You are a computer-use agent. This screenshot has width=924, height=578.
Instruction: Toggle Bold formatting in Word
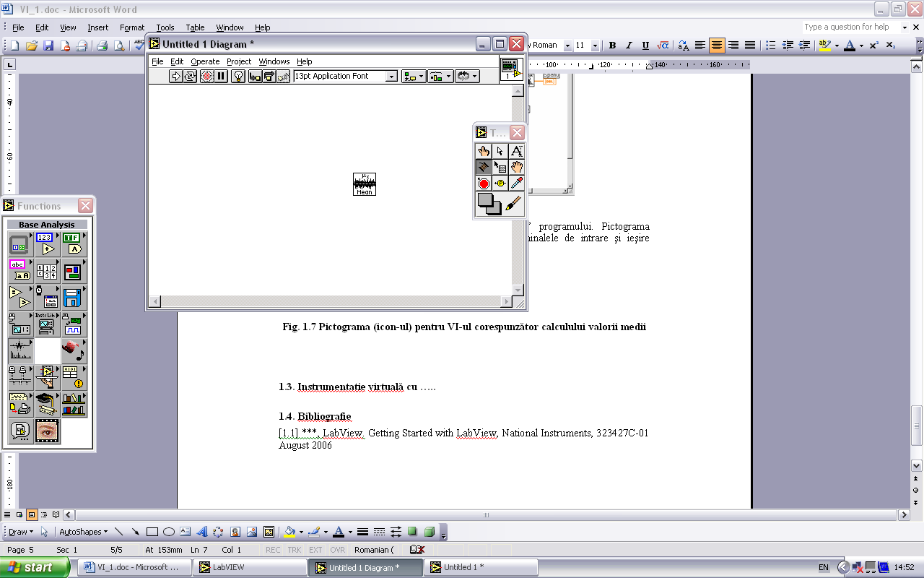coord(612,46)
